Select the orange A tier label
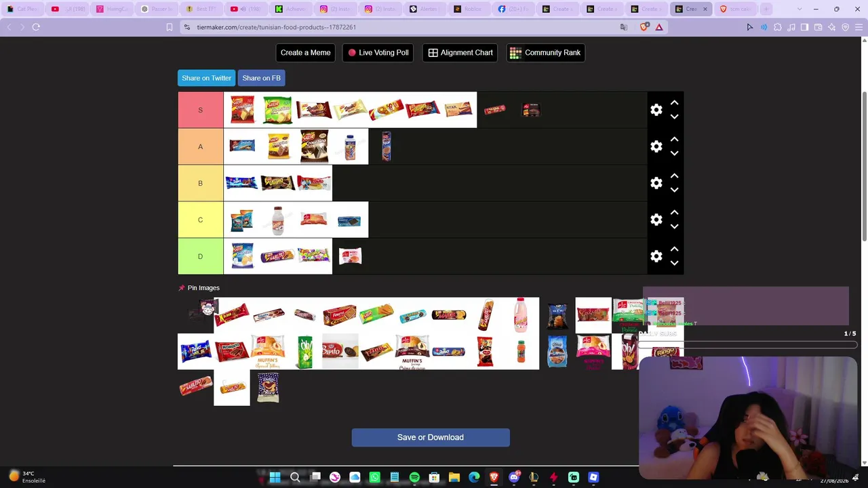Screen dimensions: 868x488 tap(200, 146)
